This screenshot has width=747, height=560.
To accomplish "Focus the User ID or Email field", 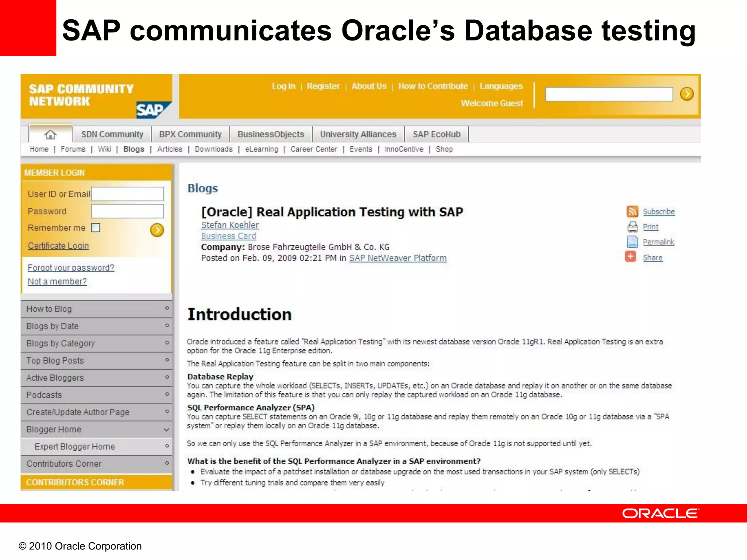I will tap(127, 194).
